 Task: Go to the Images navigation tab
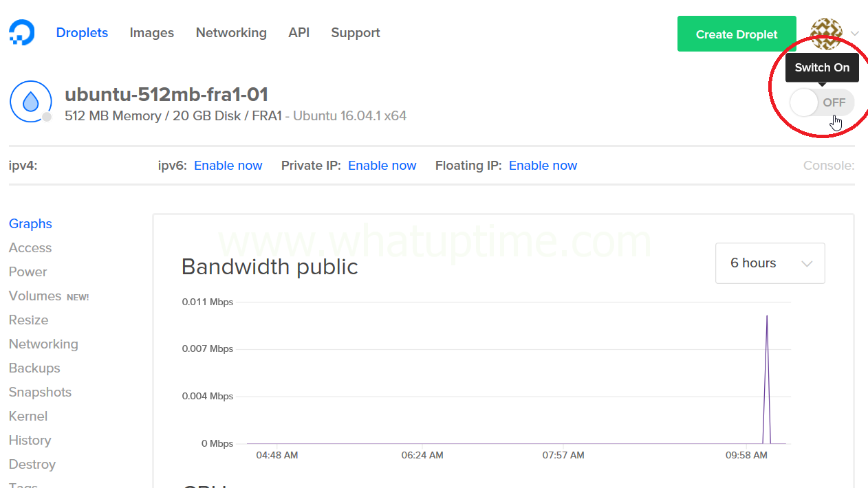pos(151,33)
